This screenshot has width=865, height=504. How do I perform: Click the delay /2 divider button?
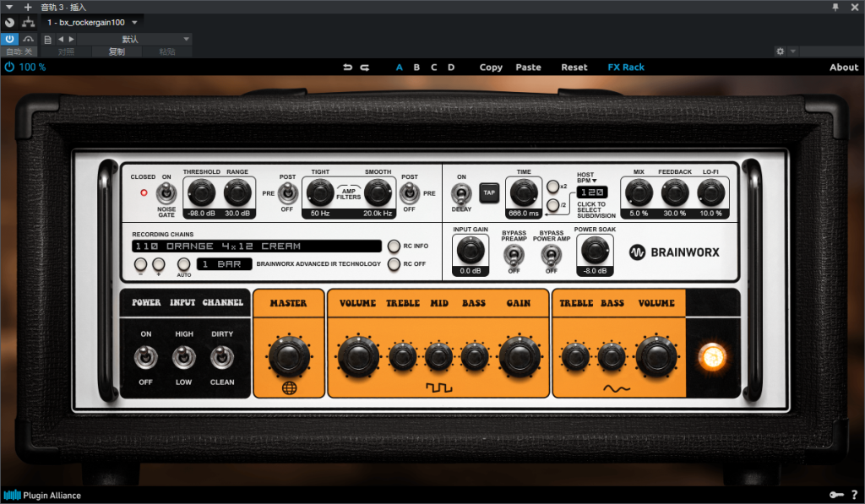tap(552, 205)
